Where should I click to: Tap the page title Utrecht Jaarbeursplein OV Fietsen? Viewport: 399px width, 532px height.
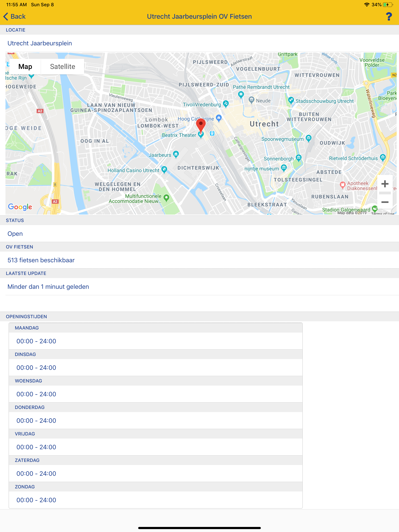pos(199,16)
